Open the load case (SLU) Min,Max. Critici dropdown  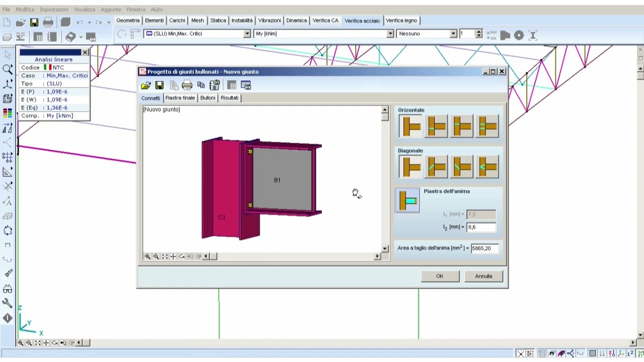(x=247, y=34)
